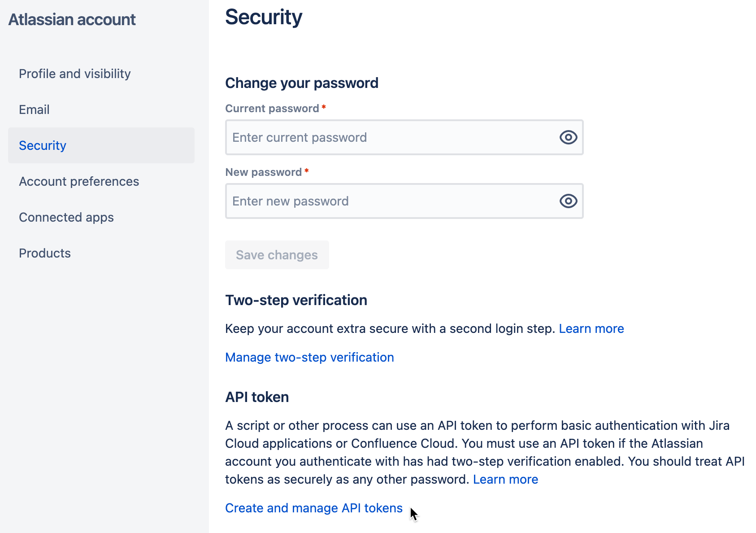Click the Atlassian account heading
The image size is (756, 533).
(72, 20)
